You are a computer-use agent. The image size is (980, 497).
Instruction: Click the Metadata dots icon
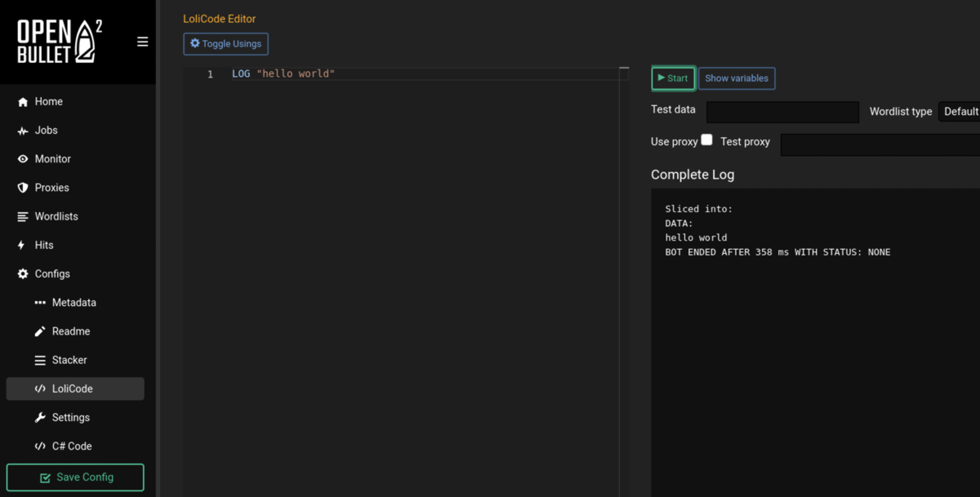pyautogui.click(x=40, y=303)
